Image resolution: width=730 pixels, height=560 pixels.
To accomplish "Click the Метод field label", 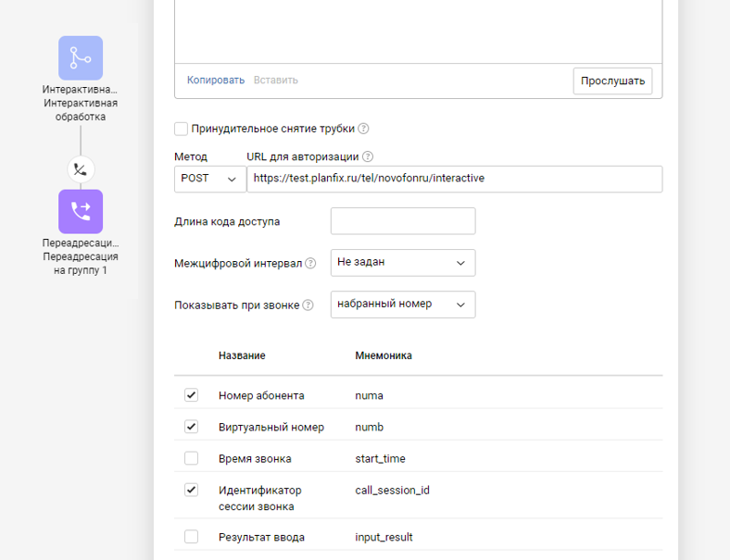I will [x=191, y=156].
